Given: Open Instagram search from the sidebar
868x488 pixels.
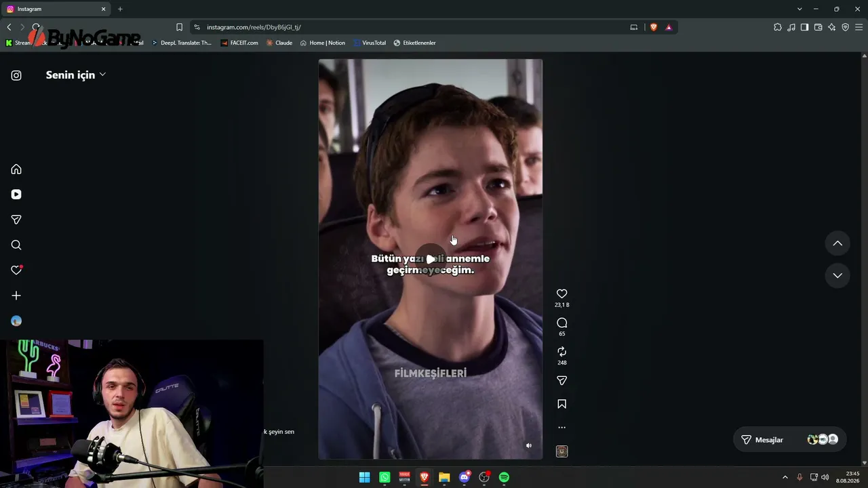Looking at the screenshot, I should 16,245.
